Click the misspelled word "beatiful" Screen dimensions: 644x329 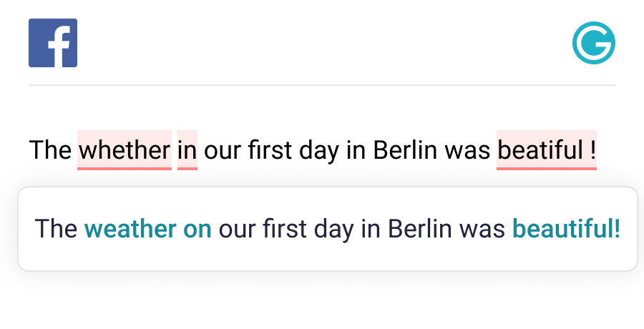click(540, 150)
